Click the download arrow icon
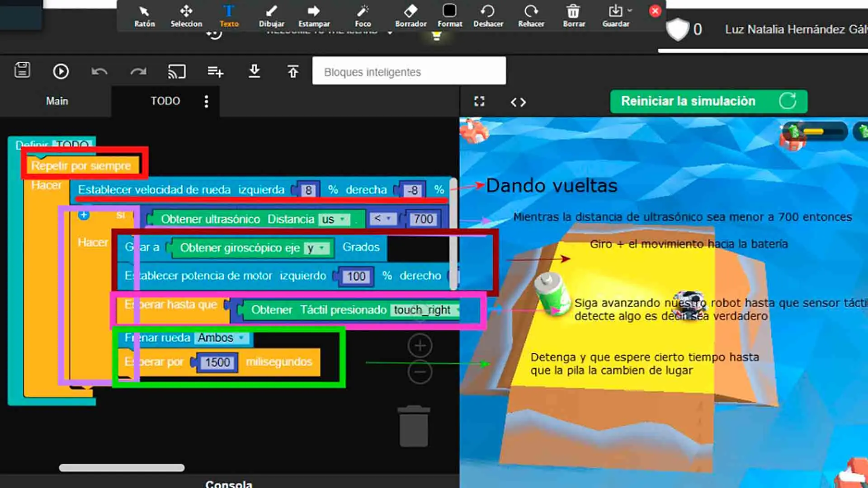 [255, 71]
